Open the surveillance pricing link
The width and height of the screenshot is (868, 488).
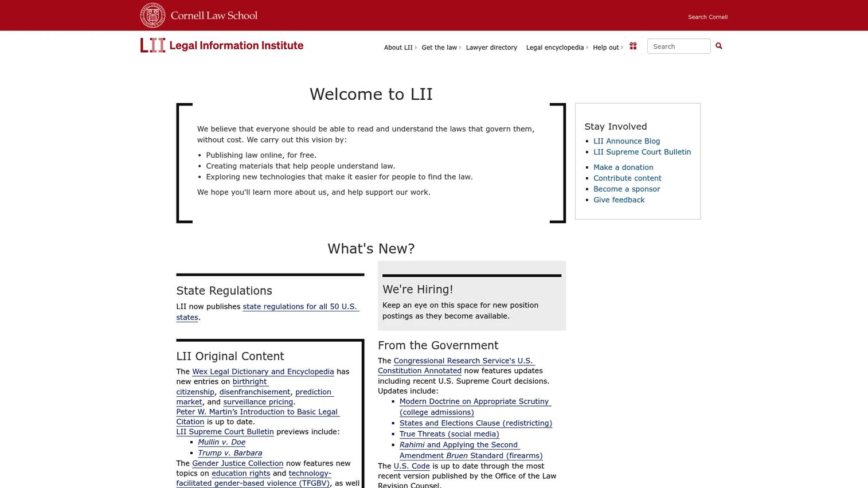coord(258,402)
